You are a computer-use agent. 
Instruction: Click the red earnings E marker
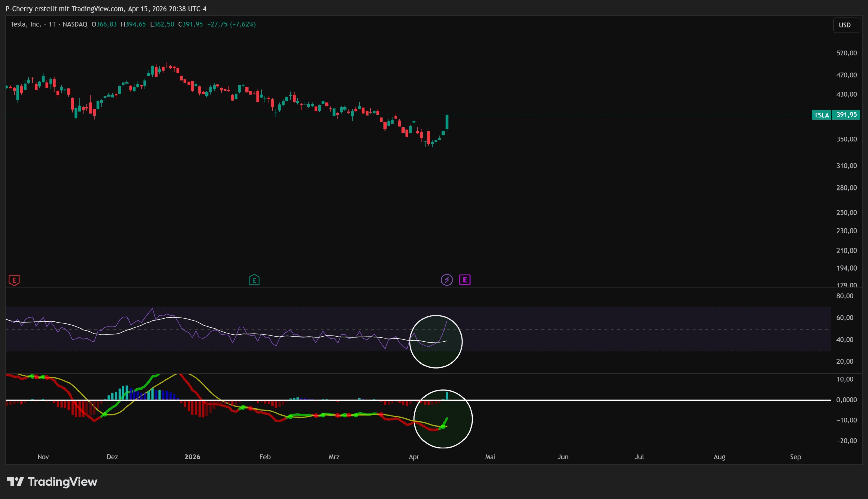tap(14, 280)
